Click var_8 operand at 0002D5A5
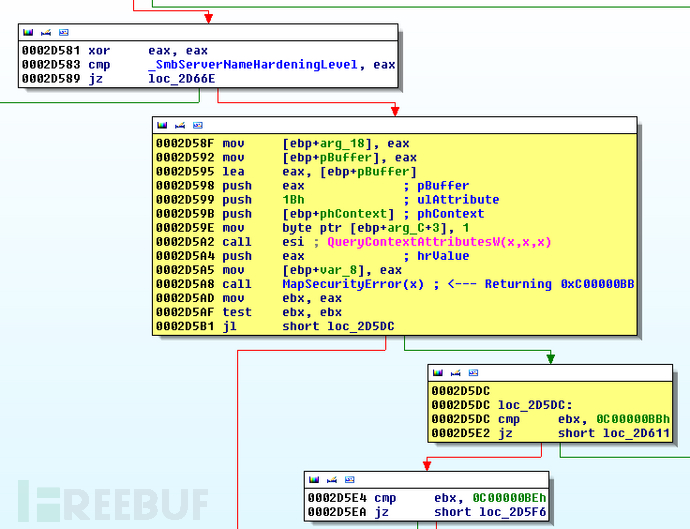This screenshot has height=529, width=690. [338, 270]
